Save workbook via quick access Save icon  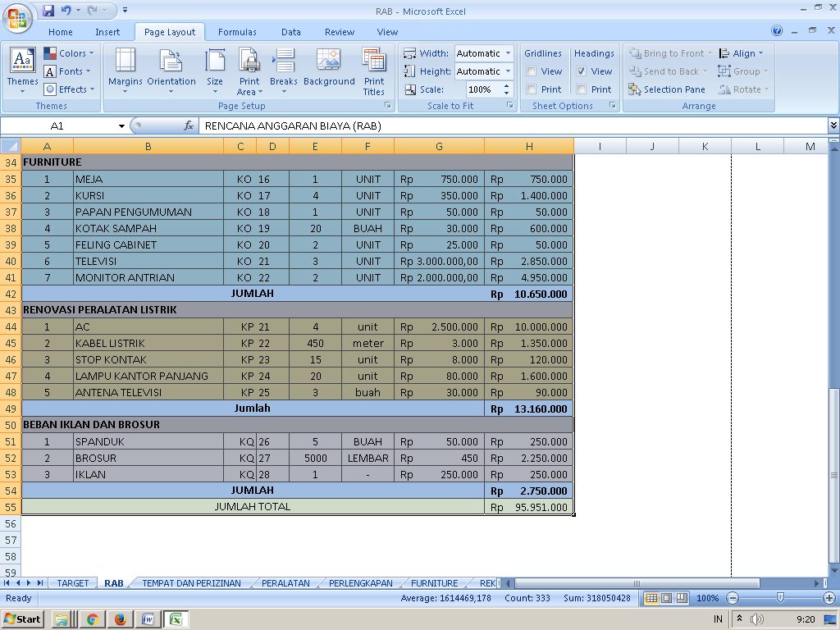[48, 10]
